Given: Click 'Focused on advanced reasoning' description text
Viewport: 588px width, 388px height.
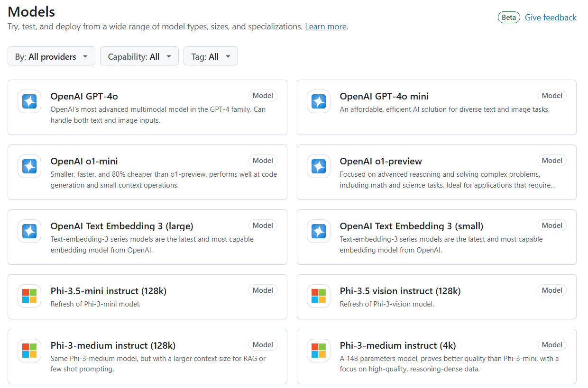Looking at the screenshot, I should tap(448, 180).
